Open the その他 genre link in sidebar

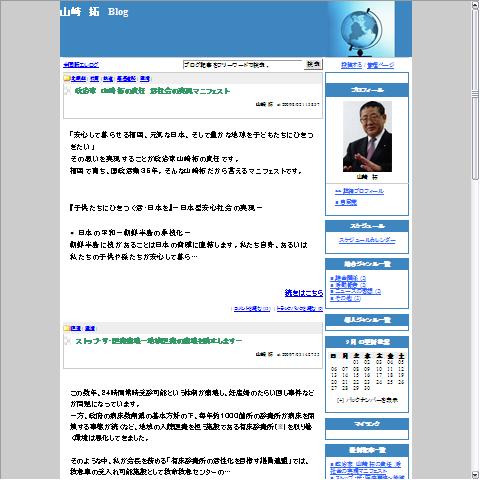tap(345, 298)
